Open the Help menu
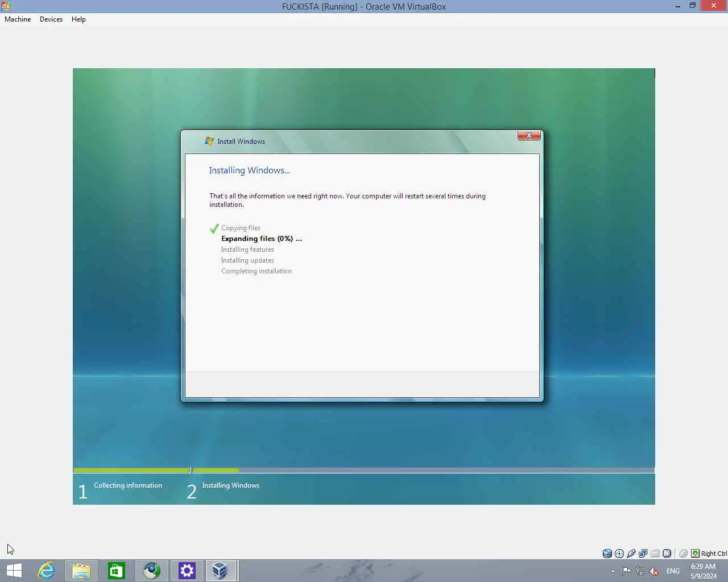Screen dimensions: 728x582 [78, 19]
